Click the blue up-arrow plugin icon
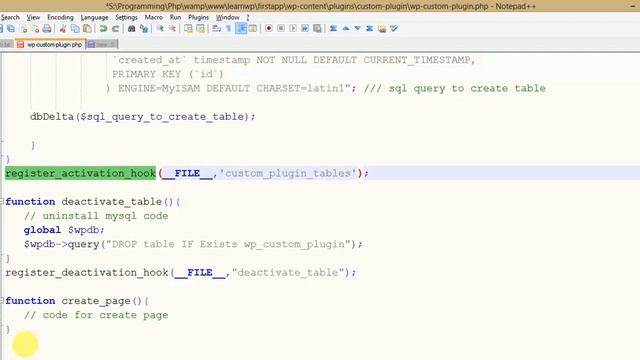 pyautogui.click(x=345, y=29)
